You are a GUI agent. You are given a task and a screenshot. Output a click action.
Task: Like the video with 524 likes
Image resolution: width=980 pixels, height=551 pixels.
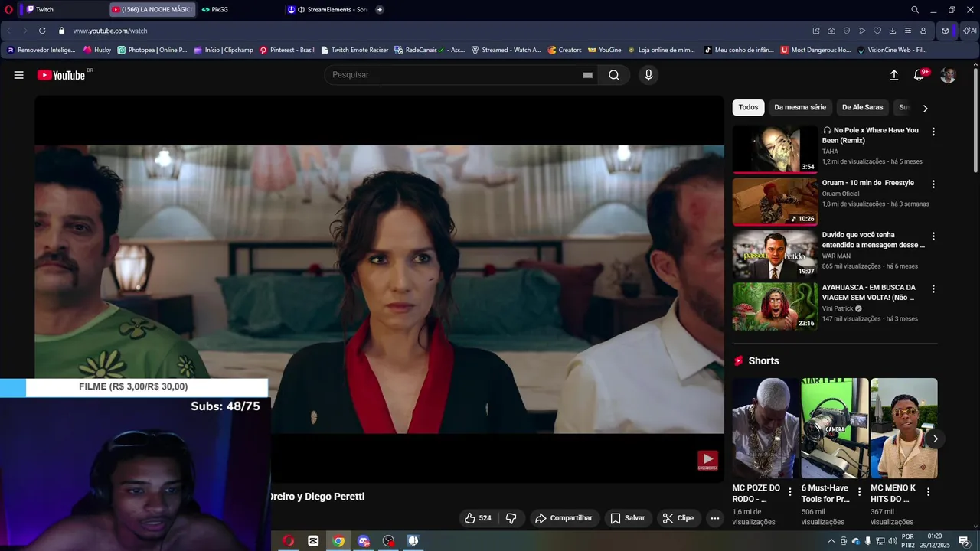(x=478, y=518)
